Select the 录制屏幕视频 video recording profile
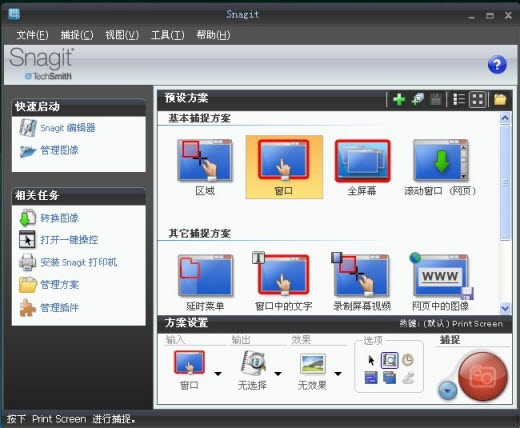520x428 pixels. (362, 283)
